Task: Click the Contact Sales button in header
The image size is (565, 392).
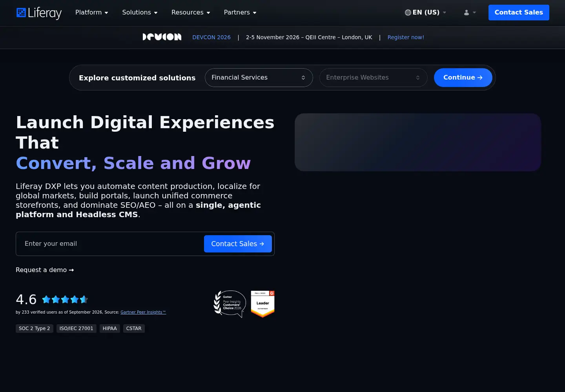Action: [519, 13]
